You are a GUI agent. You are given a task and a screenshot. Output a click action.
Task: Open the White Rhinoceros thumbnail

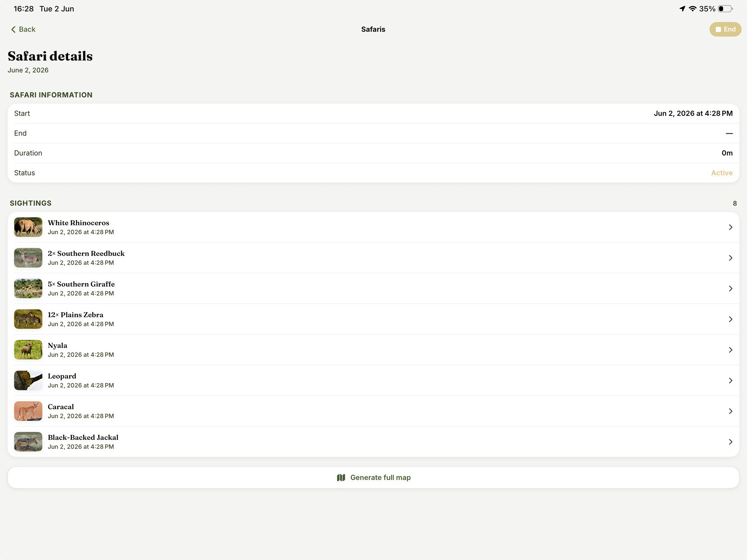coord(28,227)
